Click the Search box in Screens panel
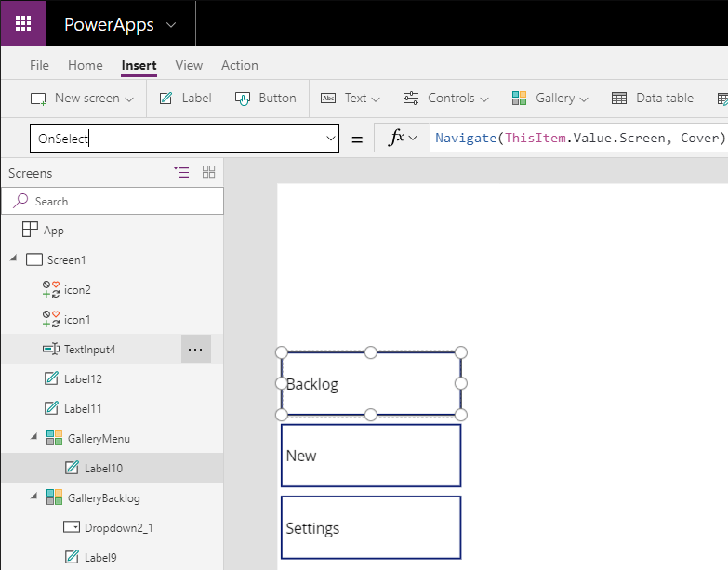Viewport: 728px width, 570px height. (113, 201)
